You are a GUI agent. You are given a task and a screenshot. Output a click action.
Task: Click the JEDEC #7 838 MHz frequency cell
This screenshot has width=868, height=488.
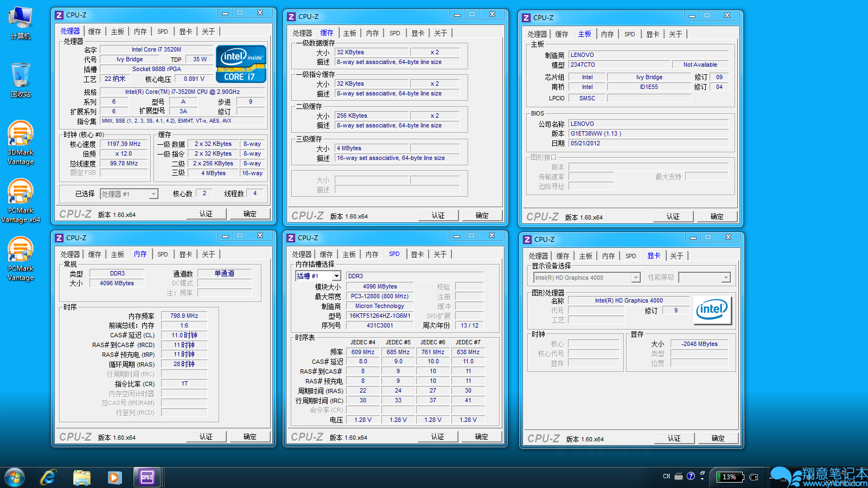coord(468,352)
